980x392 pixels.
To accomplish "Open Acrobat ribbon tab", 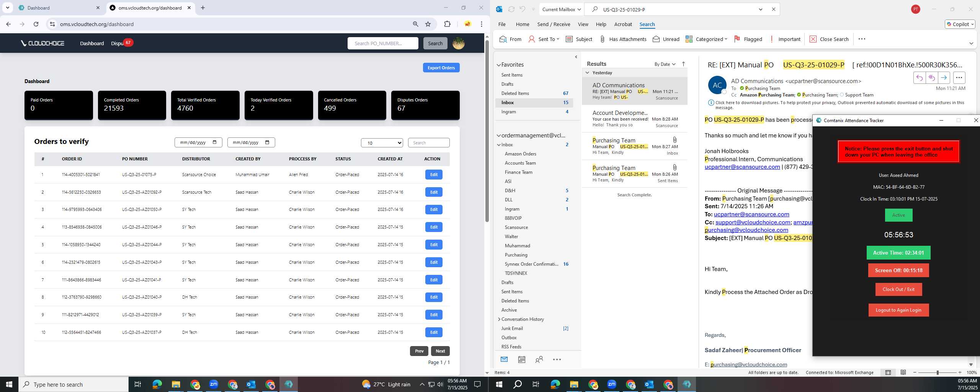I will click(x=623, y=24).
